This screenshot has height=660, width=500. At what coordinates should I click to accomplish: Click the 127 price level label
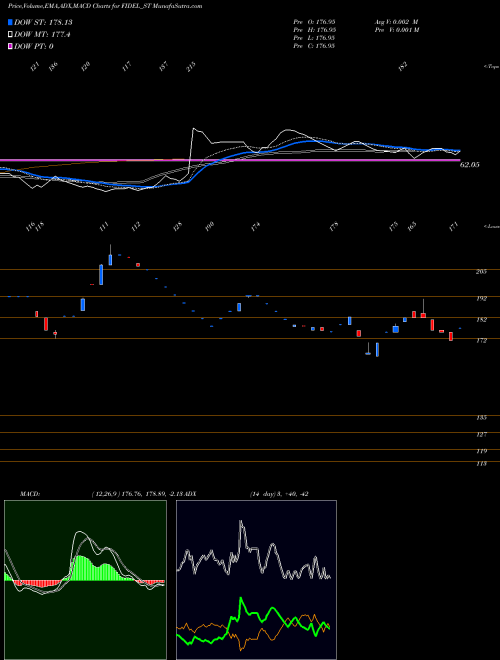click(x=481, y=435)
